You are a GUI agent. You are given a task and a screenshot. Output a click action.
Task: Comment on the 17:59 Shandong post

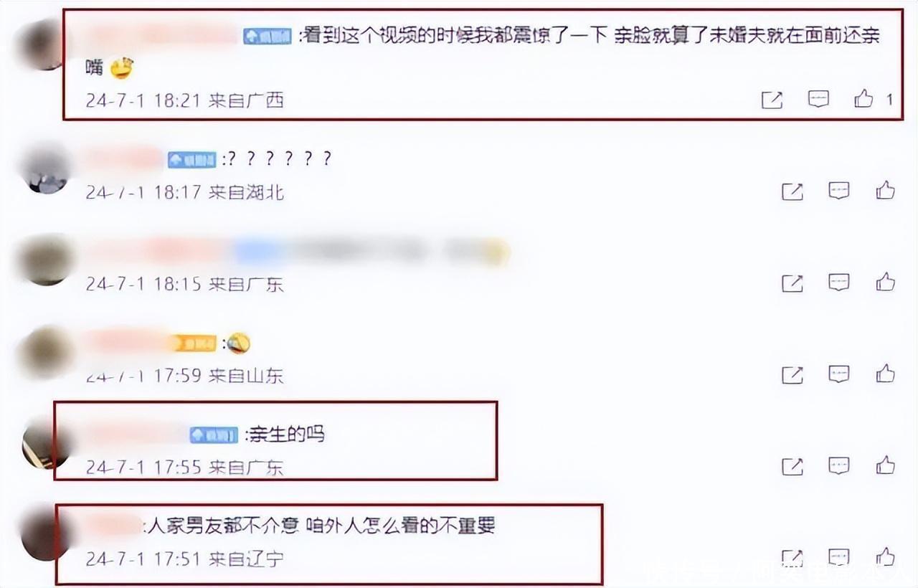pyautogui.click(x=839, y=374)
